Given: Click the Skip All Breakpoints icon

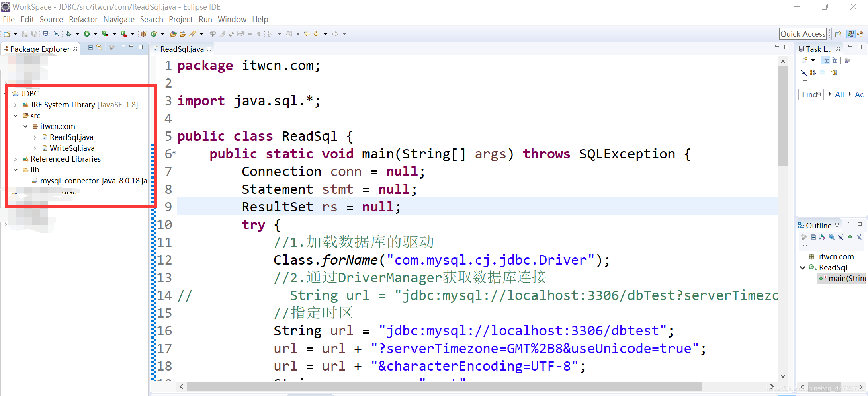Looking at the screenshot, I should pos(57,34).
